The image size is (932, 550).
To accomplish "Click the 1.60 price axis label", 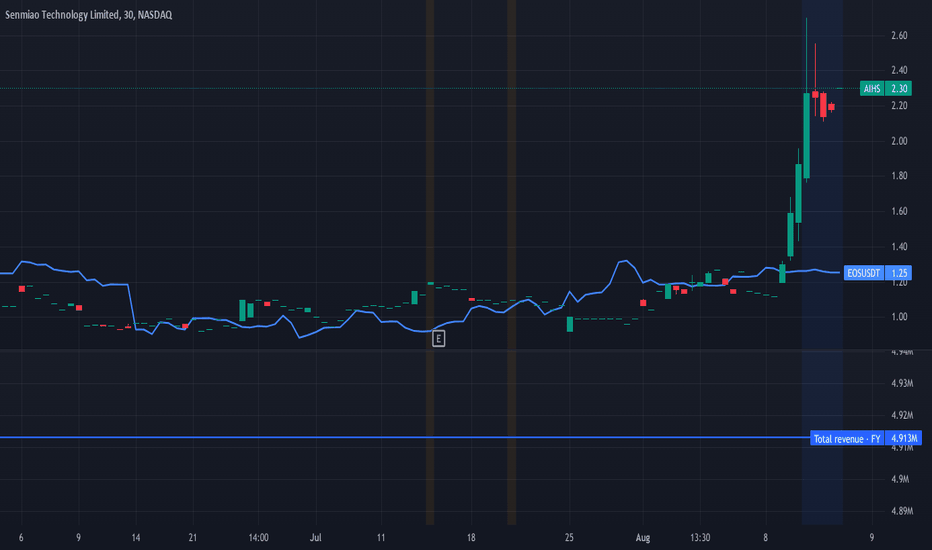I will pyautogui.click(x=899, y=211).
